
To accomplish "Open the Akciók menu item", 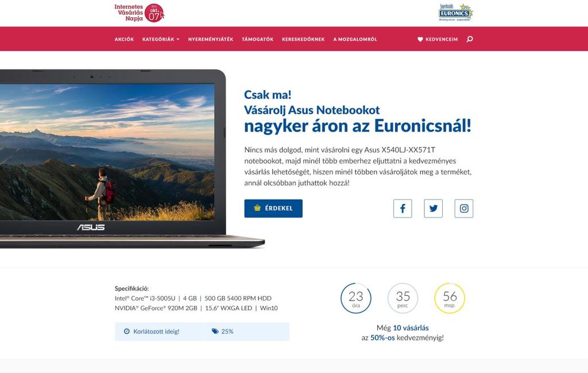I will pos(124,40).
